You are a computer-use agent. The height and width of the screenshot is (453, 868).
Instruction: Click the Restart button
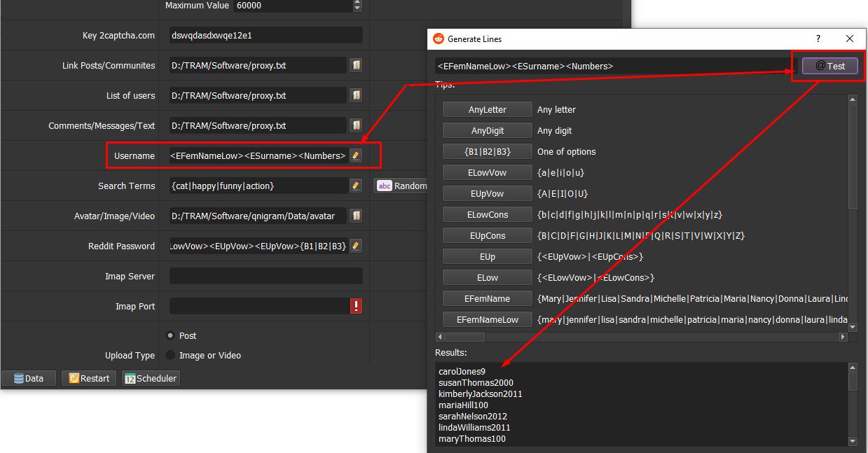(89, 378)
